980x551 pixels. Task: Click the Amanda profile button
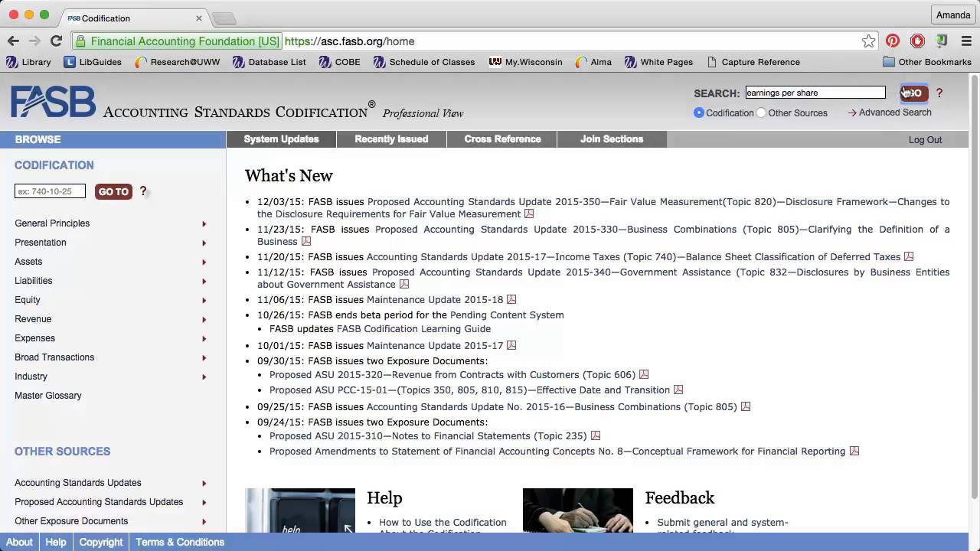click(953, 15)
